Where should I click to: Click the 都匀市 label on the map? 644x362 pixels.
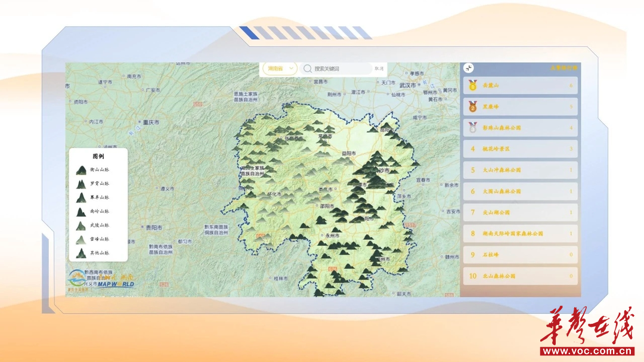coord(185,242)
